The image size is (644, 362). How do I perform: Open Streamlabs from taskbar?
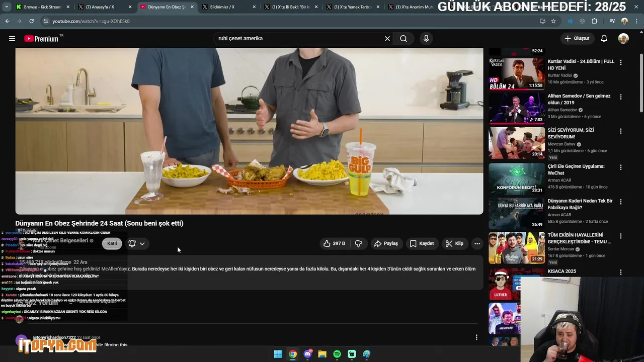(x=352, y=354)
